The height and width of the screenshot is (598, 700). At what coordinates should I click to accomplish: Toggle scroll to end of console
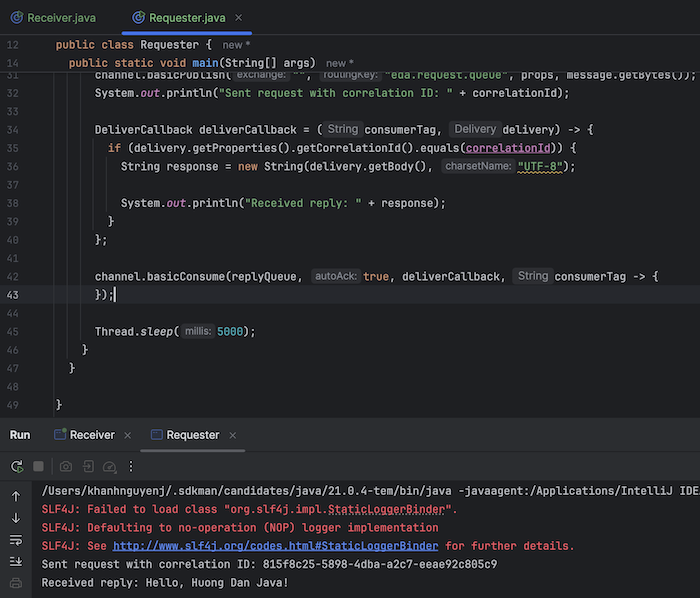(x=16, y=561)
